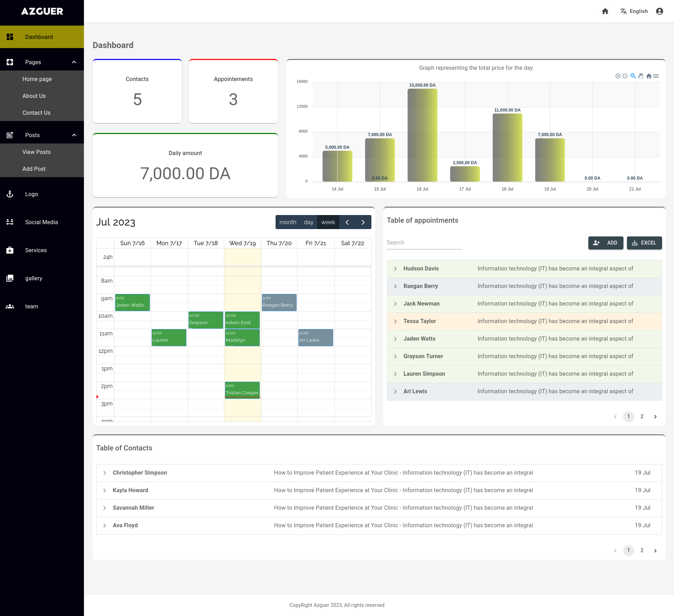The width and height of the screenshot is (674, 616).
Task: Export appointments with EXCEL button
Action: point(644,243)
